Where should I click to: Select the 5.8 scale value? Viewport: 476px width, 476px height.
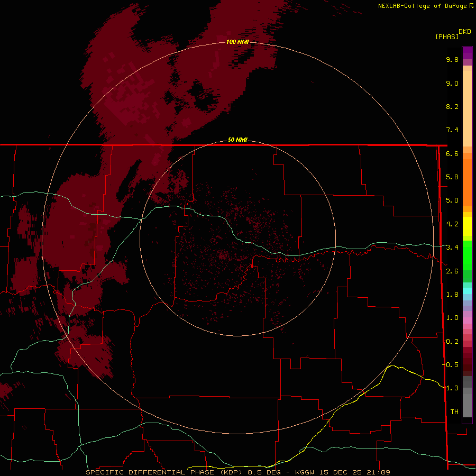pyautogui.click(x=452, y=177)
